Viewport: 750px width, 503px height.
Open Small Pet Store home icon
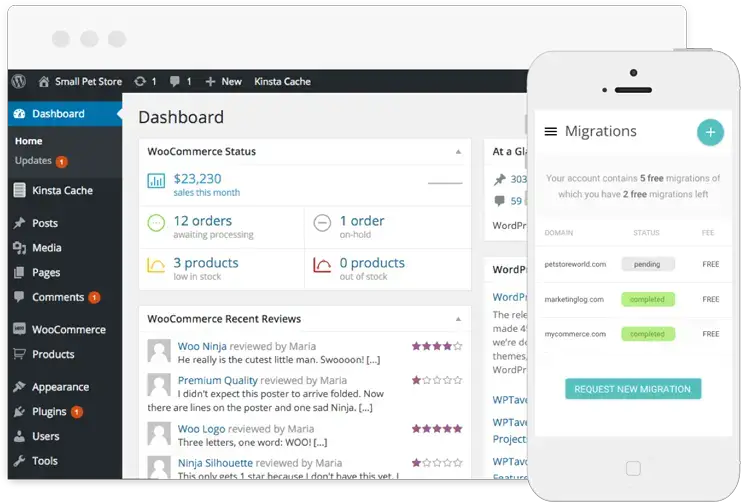[44, 81]
